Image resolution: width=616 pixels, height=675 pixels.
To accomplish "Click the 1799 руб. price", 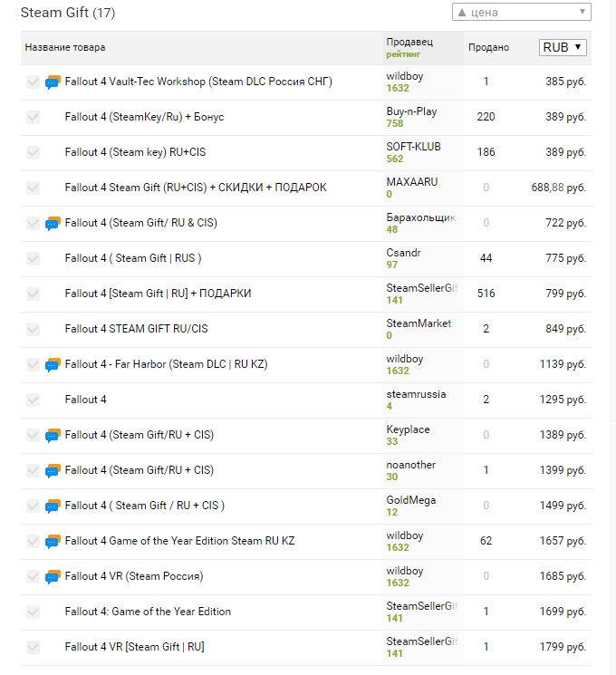I will (563, 646).
